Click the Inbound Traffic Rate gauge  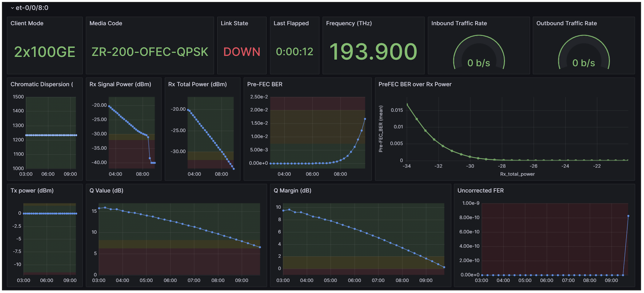click(479, 53)
